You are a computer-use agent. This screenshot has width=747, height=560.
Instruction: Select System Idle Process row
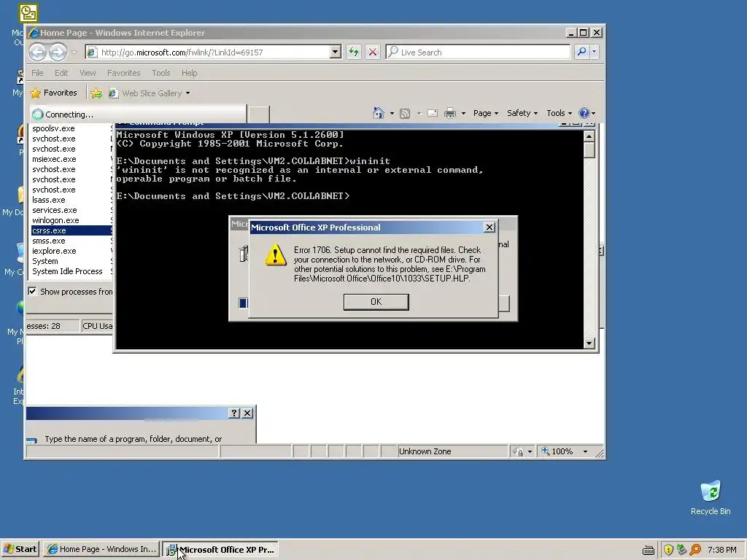click(x=71, y=271)
